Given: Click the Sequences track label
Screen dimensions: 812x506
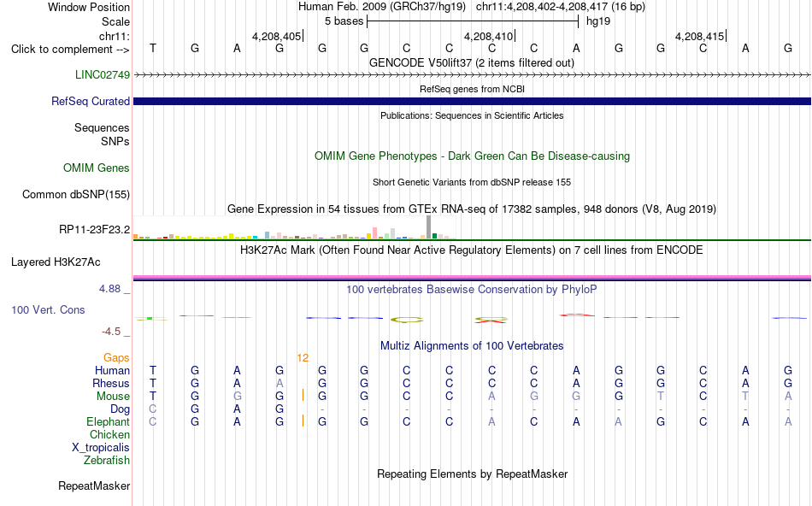Looking at the screenshot, I should pyautogui.click(x=102, y=128).
